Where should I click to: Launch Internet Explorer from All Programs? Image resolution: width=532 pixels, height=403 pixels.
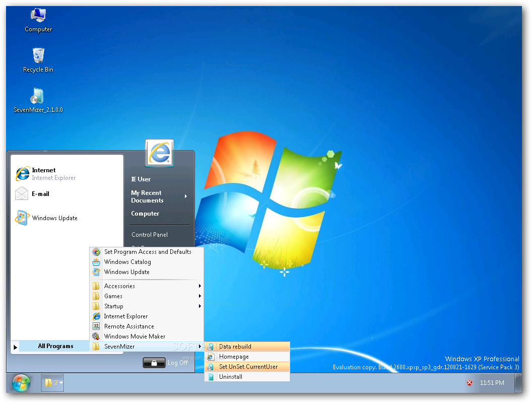[x=147, y=316]
